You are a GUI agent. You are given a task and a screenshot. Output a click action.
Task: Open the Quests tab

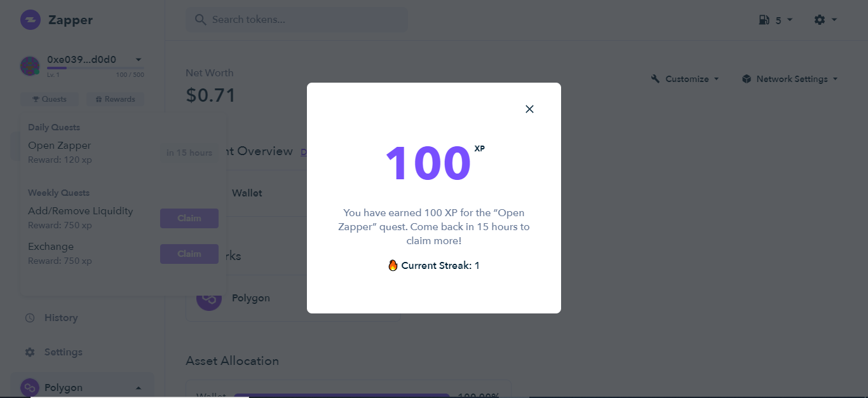pos(50,99)
